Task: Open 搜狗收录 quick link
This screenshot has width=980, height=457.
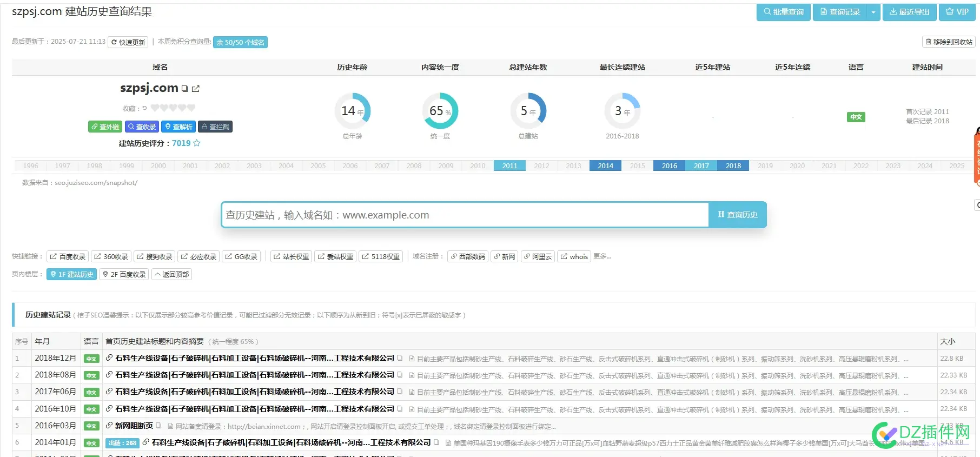Action: pyautogui.click(x=154, y=256)
